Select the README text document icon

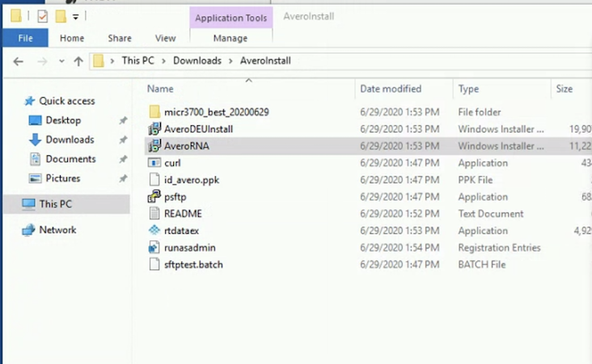[x=155, y=214]
